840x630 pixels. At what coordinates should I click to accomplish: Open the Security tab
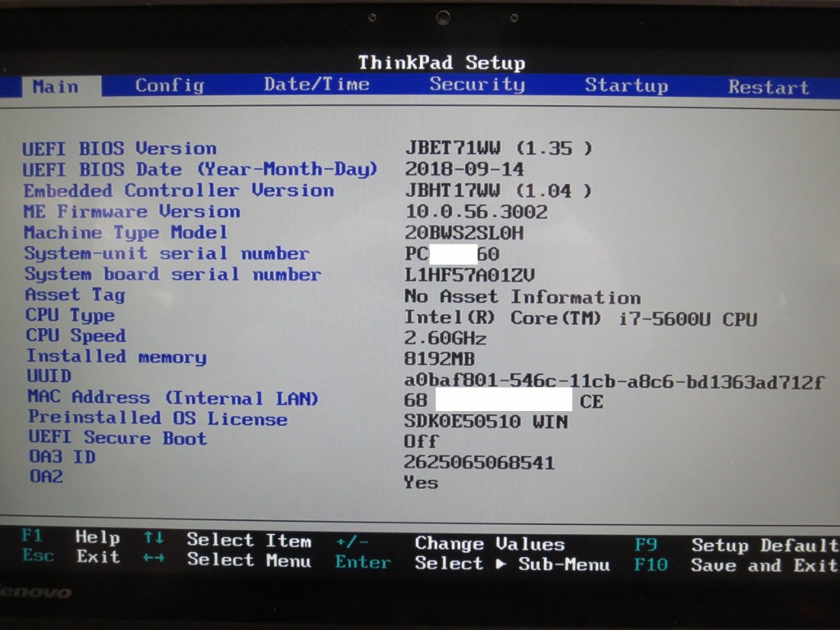click(477, 84)
